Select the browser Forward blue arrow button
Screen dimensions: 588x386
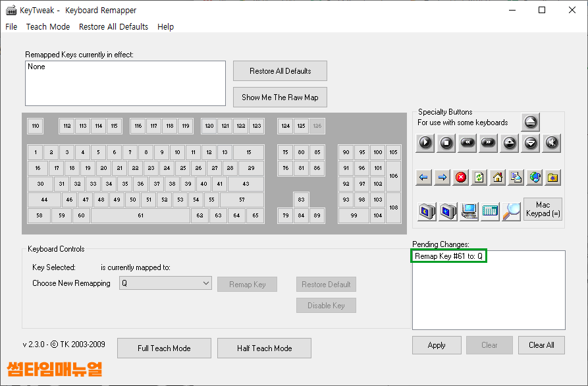(x=442, y=177)
